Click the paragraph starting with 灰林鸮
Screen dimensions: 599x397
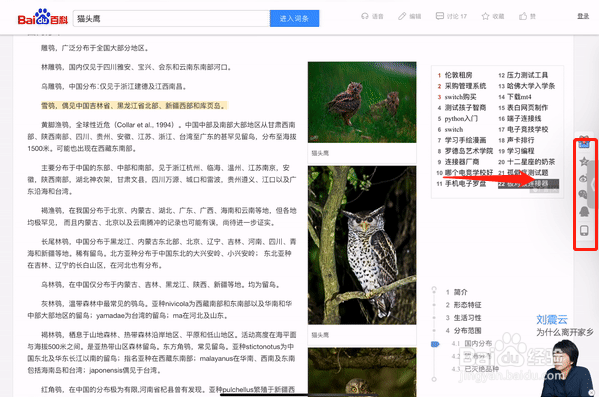pyautogui.click(x=160, y=309)
